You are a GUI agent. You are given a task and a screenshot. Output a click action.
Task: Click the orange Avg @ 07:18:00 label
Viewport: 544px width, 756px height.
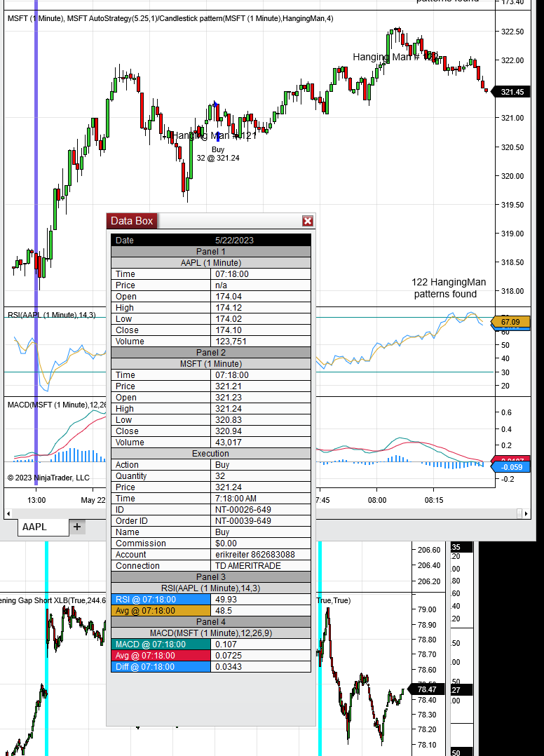coord(161,610)
